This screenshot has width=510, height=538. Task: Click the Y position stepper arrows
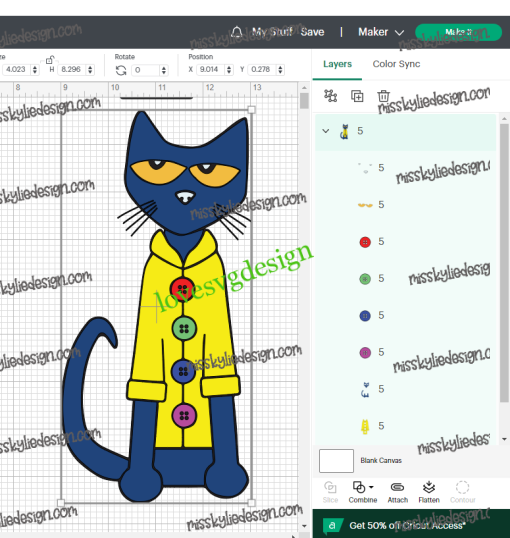[x=280, y=70]
